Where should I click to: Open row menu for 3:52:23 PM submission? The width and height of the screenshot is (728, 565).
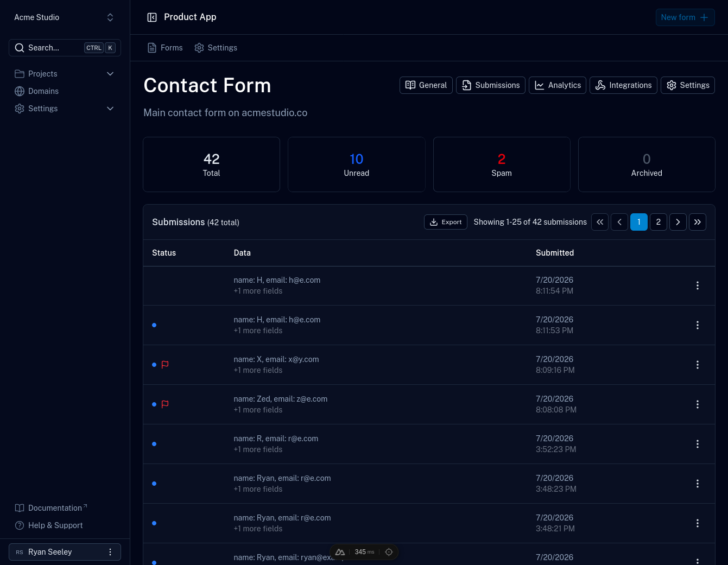pyautogui.click(x=698, y=444)
